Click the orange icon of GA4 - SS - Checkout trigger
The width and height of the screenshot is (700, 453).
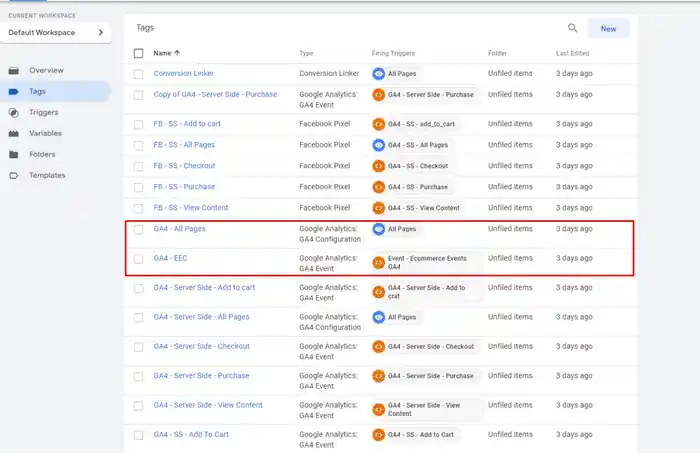[x=379, y=166]
